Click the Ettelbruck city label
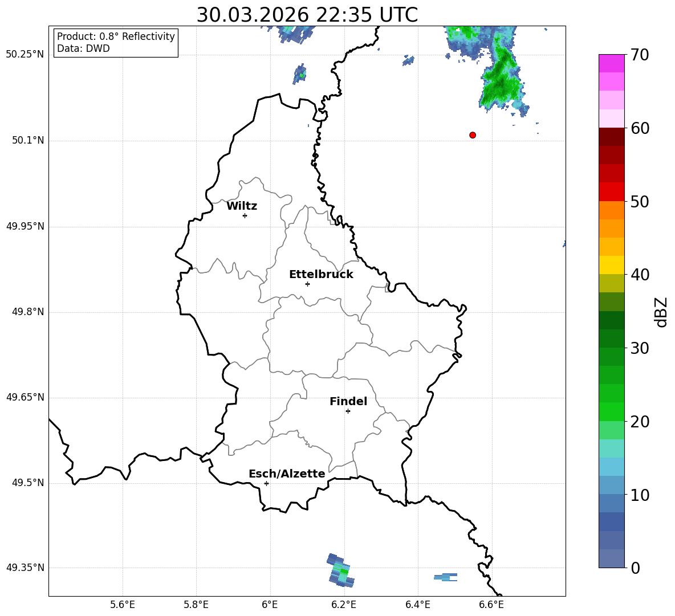Viewport: 675px width, 616px height. pyautogui.click(x=321, y=275)
